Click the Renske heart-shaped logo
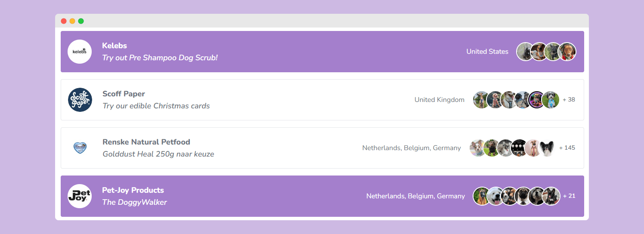 click(x=80, y=148)
